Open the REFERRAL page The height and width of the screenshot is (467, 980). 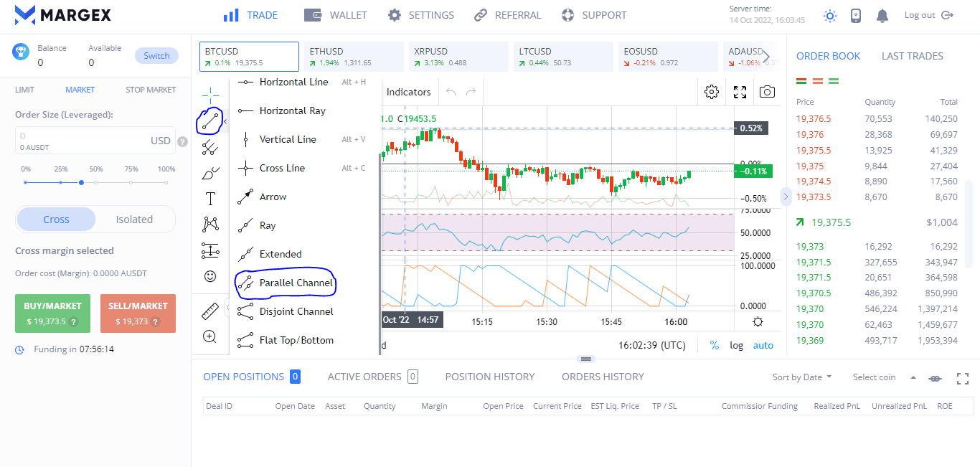pos(507,15)
